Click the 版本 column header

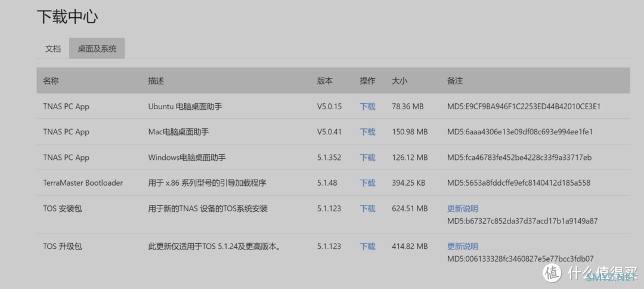[x=325, y=81]
